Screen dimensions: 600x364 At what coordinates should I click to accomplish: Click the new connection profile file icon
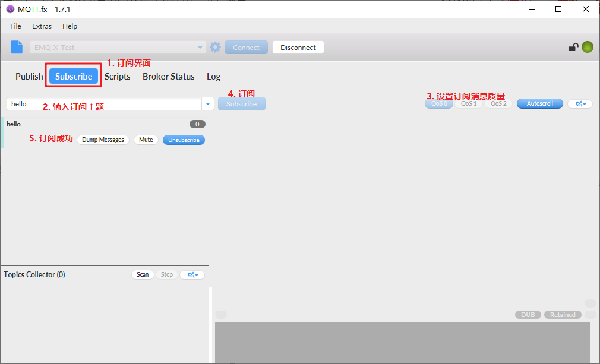click(x=17, y=47)
